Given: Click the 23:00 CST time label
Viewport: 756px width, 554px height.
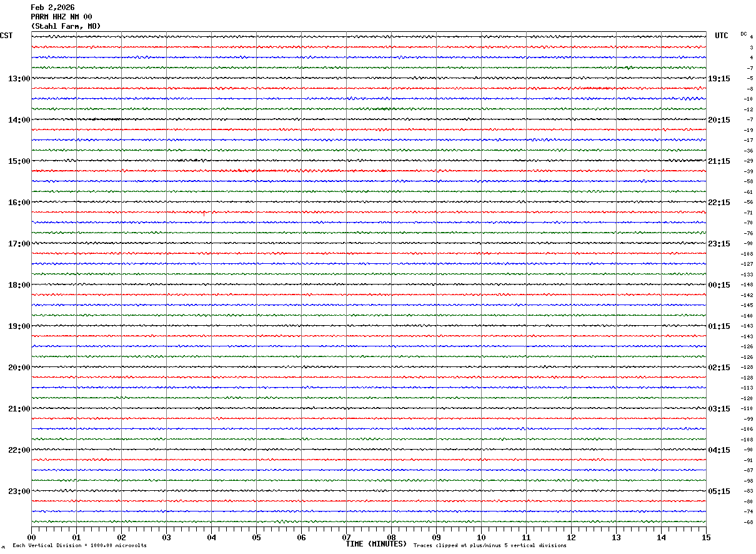Looking at the screenshot, I should pos(19,491).
